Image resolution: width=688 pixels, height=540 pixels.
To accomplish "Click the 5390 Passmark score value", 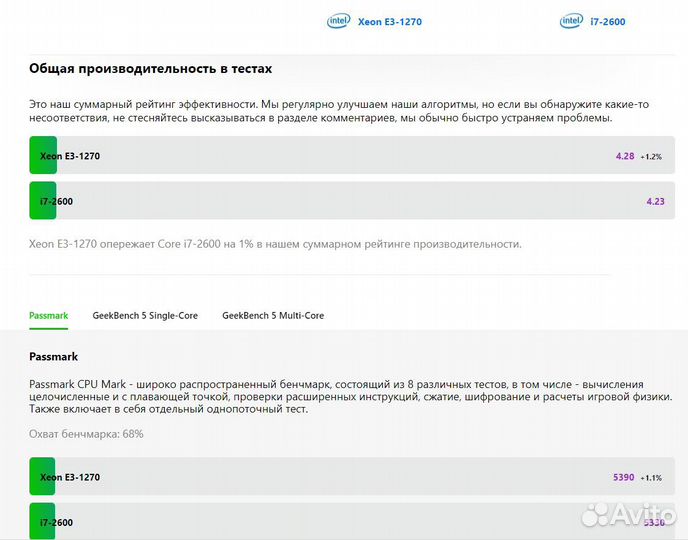I will (624, 477).
